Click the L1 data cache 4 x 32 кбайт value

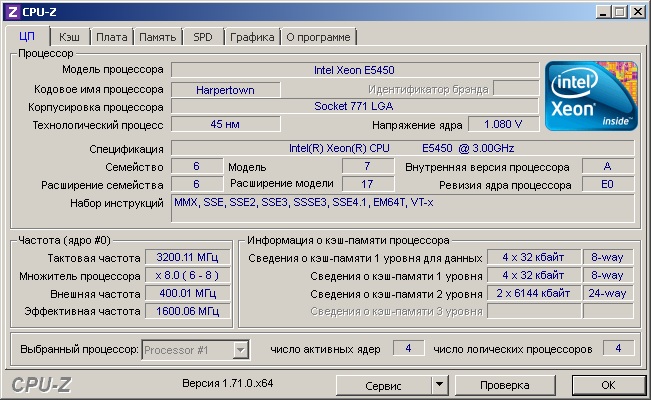click(534, 258)
